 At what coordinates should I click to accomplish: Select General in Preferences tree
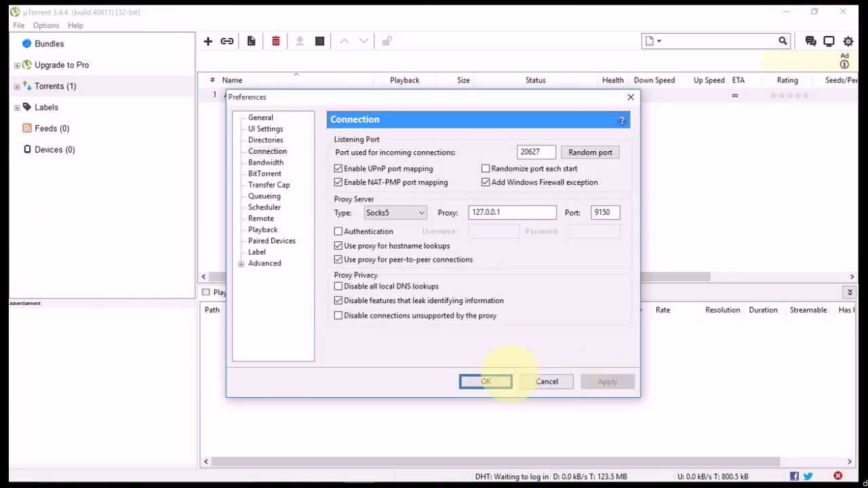click(x=260, y=117)
